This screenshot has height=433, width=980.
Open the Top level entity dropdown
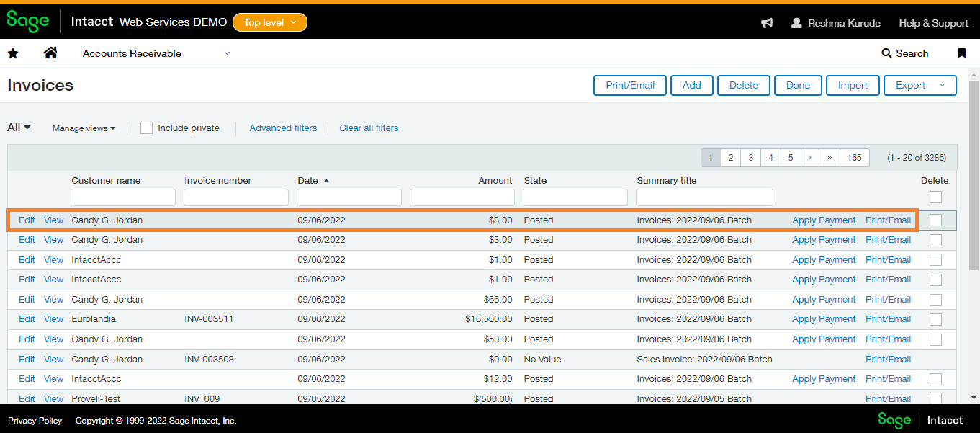coord(270,22)
